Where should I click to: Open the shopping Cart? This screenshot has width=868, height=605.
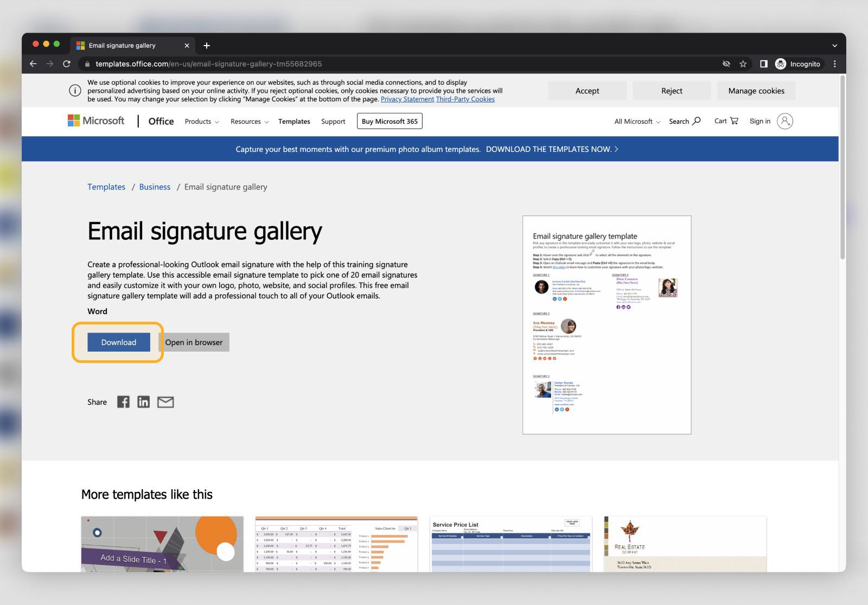click(725, 120)
